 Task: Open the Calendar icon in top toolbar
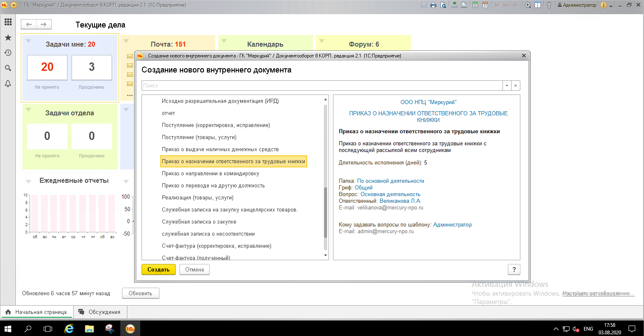click(x=485, y=5)
